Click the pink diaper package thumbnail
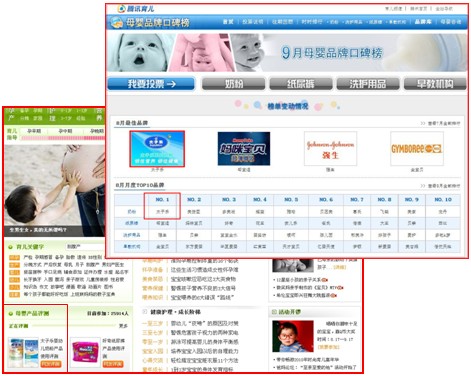Screen dimensions: 471x376 point(85,352)
